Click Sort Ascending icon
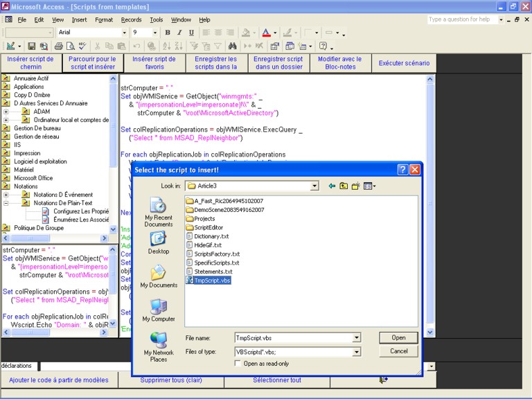Viewport: 532px width, 399px height. click(x=166, y=46)
